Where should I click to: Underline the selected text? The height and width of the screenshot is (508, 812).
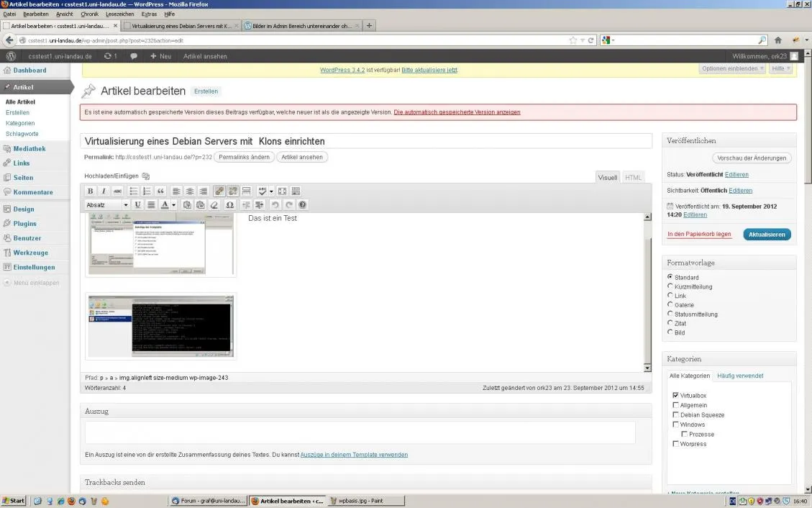pos(137,204)
